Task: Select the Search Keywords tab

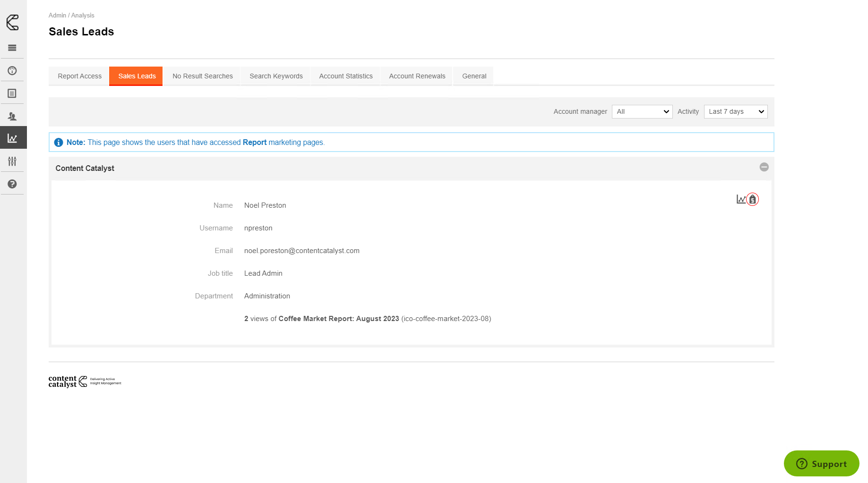Action: coord(276,76)
